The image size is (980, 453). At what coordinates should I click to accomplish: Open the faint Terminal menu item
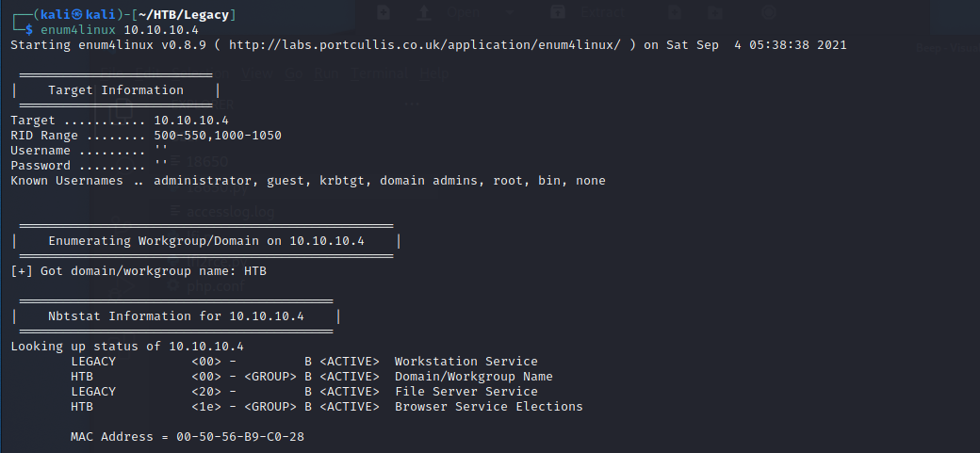point(379,73)
